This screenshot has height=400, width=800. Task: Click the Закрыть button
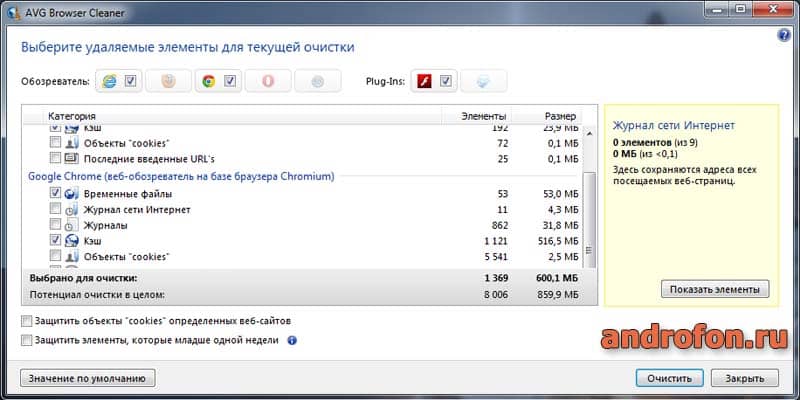point(745,378)
